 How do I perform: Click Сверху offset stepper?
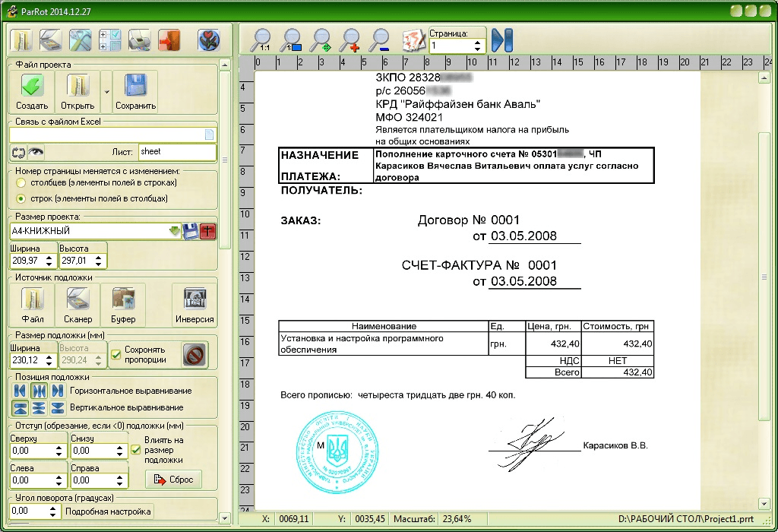[59, 451]
